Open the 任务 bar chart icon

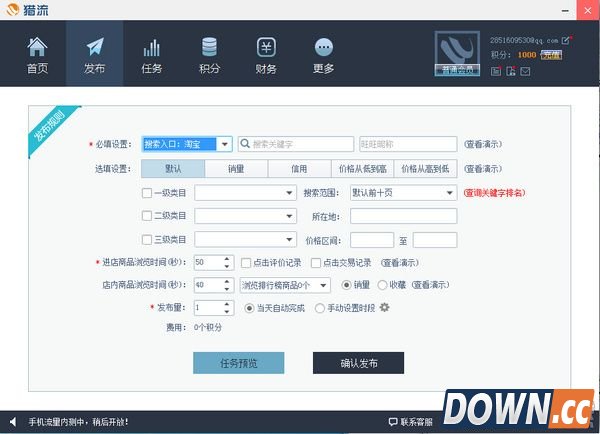click(x=152, y=47)
